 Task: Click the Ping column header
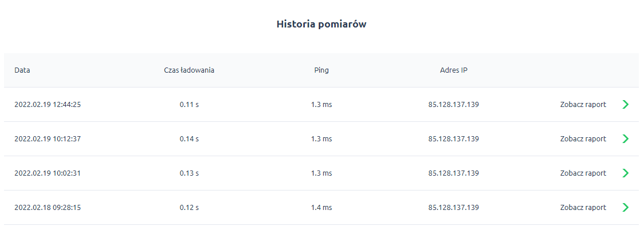point(321,70)
